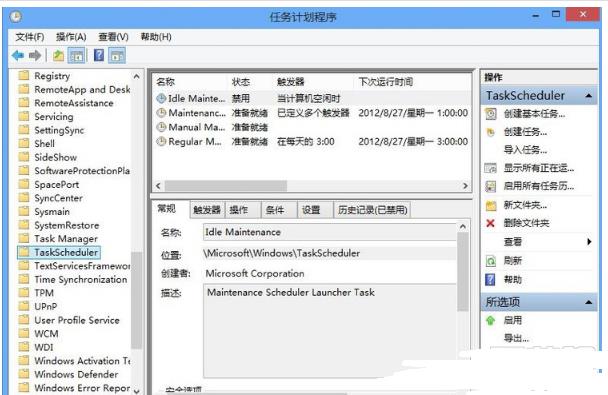608x395 pixels.
Task: Select the User Profile Service tree item
Action: (x=77, y=320)
